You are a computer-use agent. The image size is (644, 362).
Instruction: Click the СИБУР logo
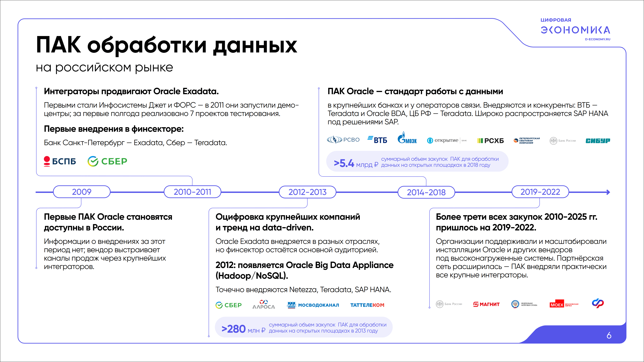pos(598,141)
